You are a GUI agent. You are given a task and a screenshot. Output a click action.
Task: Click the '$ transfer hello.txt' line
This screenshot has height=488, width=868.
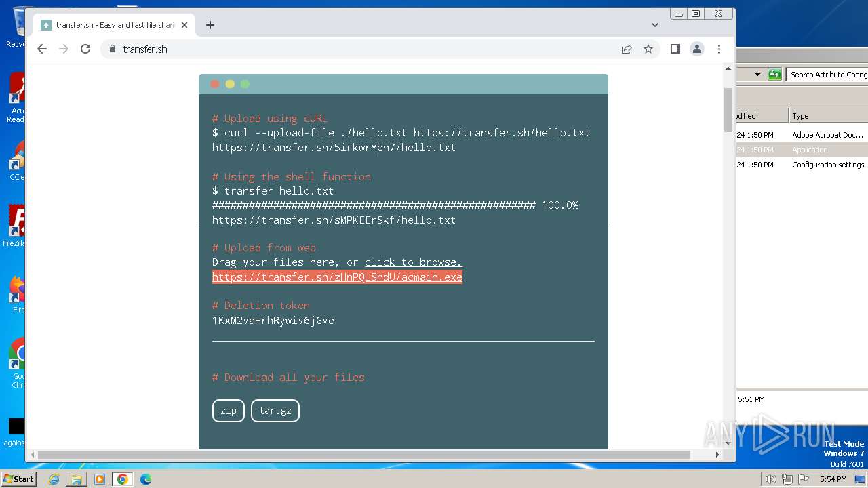(273, 191)
